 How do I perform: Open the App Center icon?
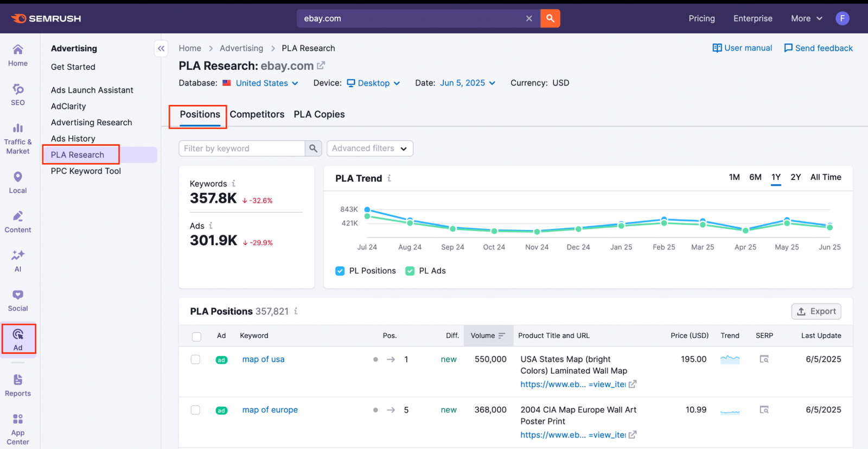pyautogui.click(x=18, y=428)
